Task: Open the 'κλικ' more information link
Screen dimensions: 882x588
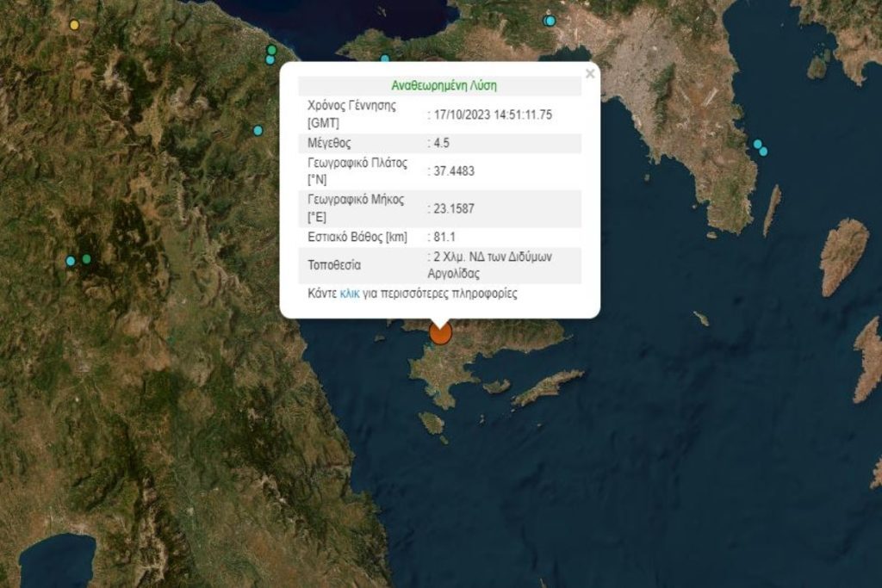Action: tap(350, 294)
